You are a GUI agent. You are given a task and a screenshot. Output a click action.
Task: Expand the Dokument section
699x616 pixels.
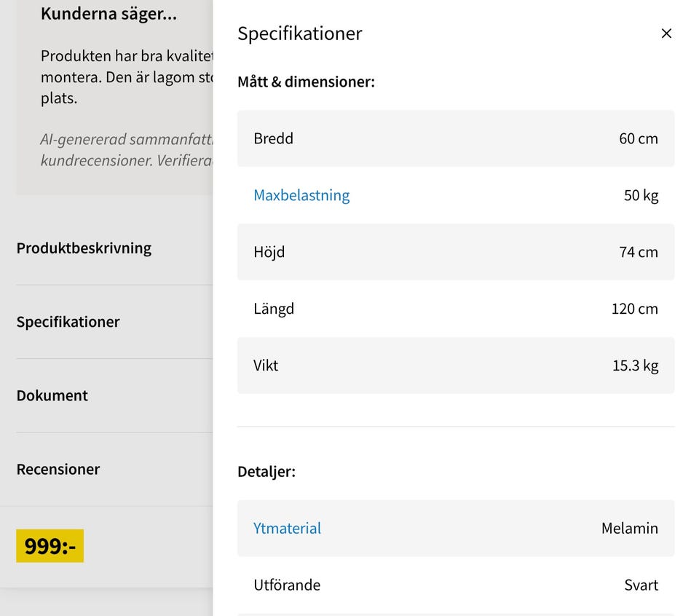point(52,395)
